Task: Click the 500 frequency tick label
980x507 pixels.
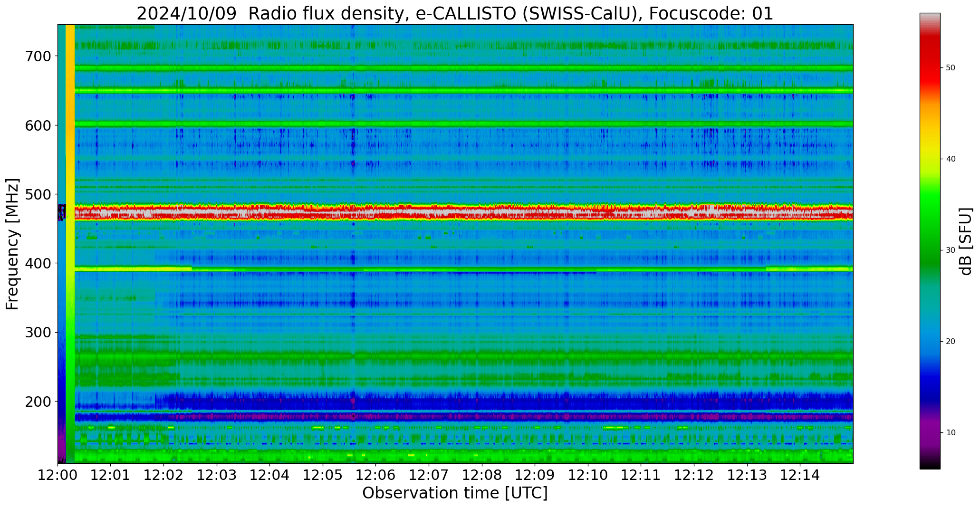Action: (x=38, y=194)
